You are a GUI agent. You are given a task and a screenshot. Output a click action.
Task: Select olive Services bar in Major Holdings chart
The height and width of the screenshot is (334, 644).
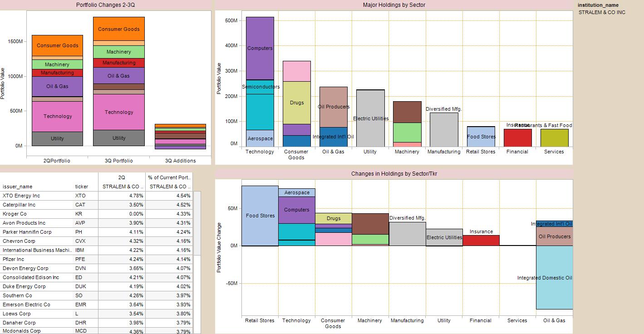tap(555, 138)
